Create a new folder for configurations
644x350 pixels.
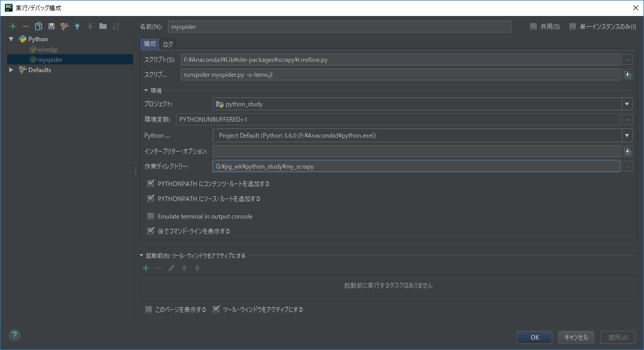coord(101,26)
